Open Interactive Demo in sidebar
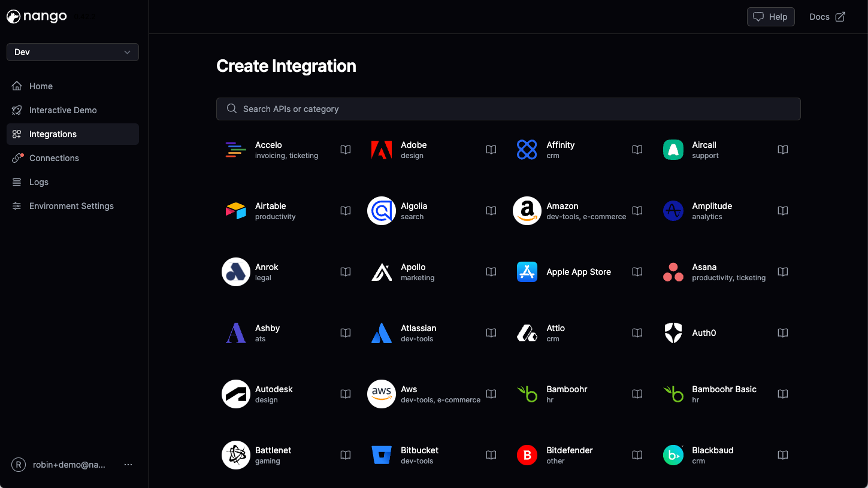 click(x=72, y=110)
